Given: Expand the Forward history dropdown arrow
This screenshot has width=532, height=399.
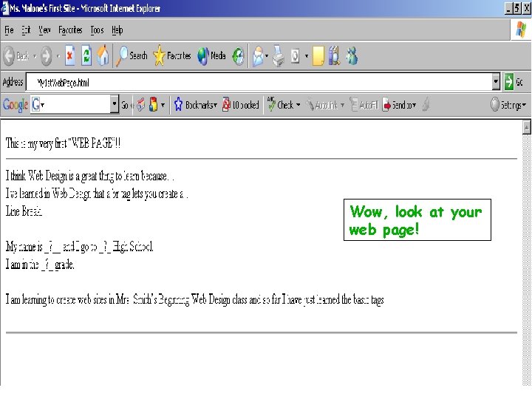Looking at the screenshot, I should pyautogui.click(x=58, y=56).
